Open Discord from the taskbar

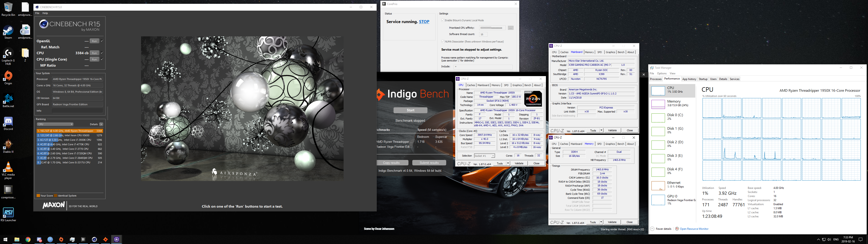pyautogui.click(x=39, y=240)
